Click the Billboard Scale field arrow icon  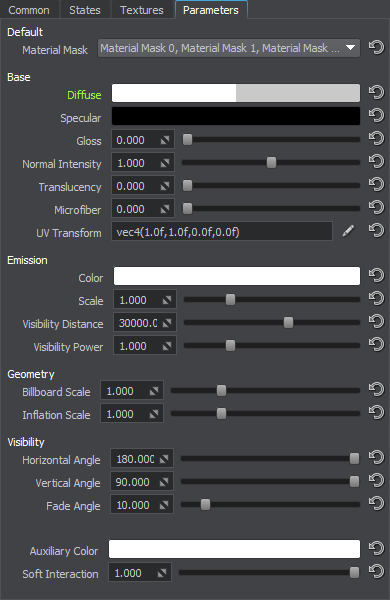pyautogui.click(x=154, y=391)
